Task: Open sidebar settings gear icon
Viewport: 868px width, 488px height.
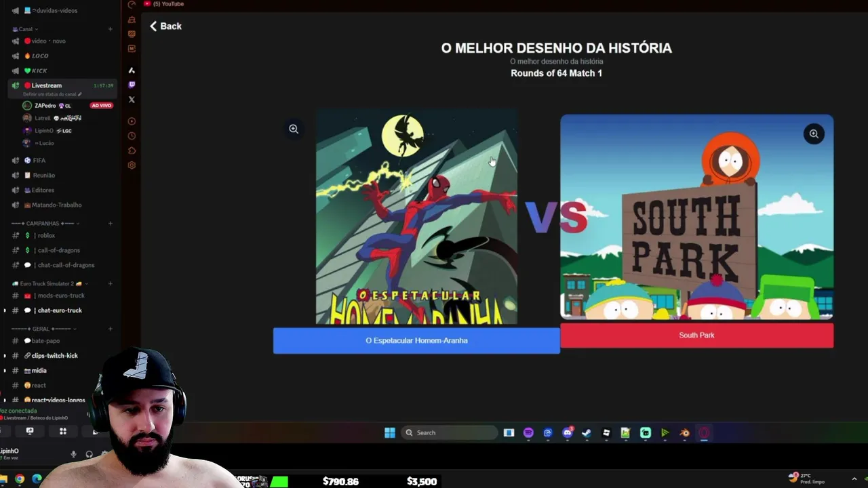Action: (132, 165)
